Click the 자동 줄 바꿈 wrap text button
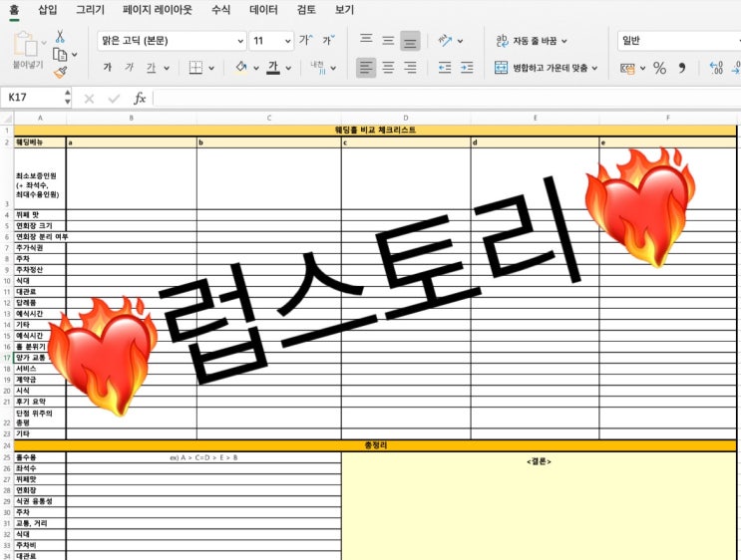Screen dimensions: 741x560 [x=526, y=41]
